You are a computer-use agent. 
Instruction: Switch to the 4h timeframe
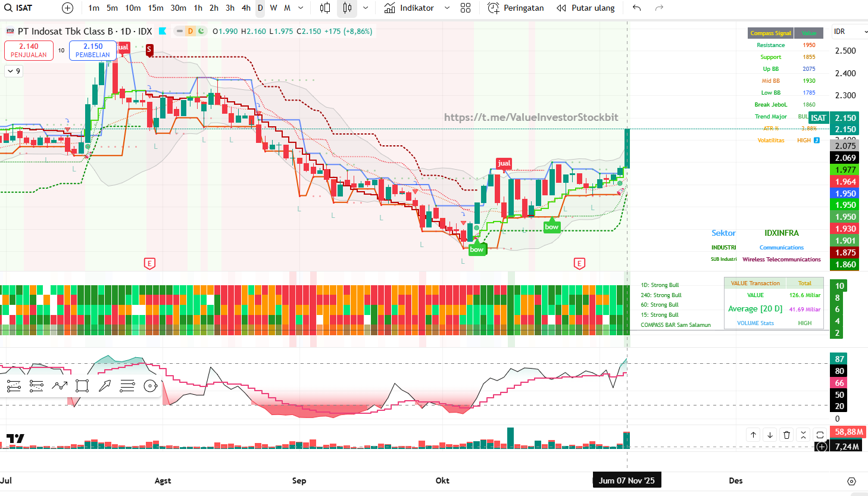(246, 8)
